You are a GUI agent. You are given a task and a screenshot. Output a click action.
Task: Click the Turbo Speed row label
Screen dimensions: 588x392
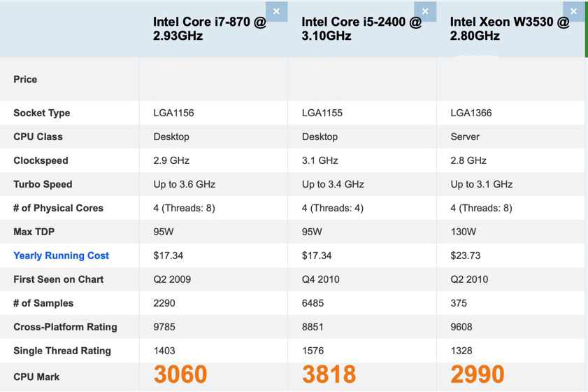[43, 184]
